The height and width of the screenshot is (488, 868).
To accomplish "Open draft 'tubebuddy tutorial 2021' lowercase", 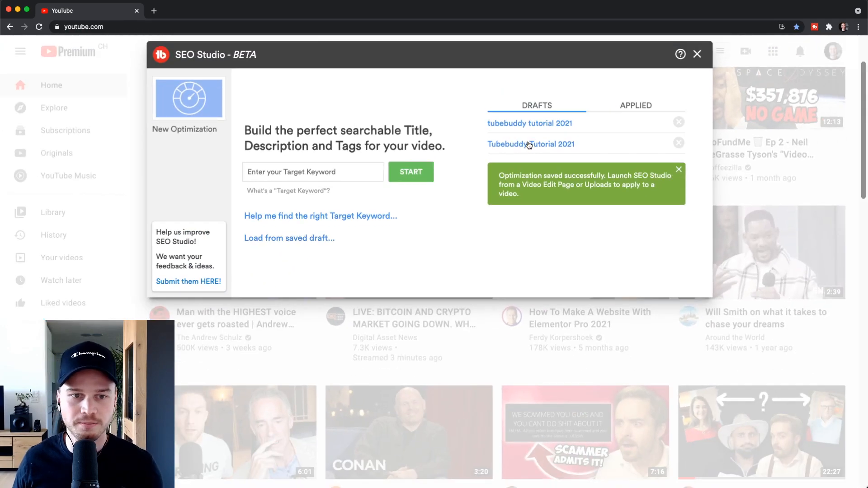I will coord(529,123).
